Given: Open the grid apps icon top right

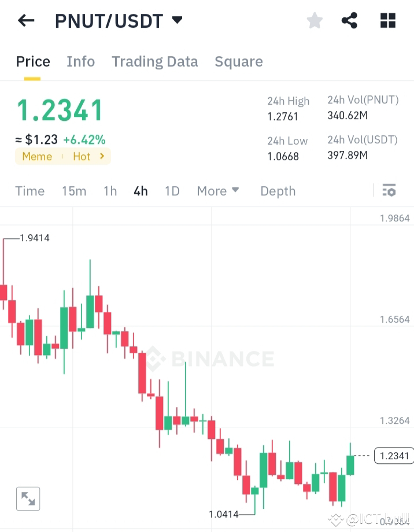Looking at the screenshot, I should click(x=387, y=20).
